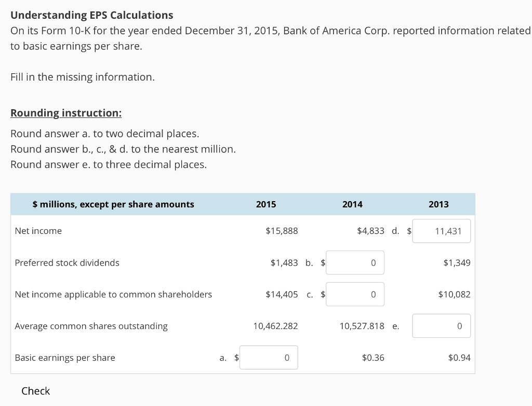The height and width of the screenshot is (406, 532).
Task: Click the 2013 column header
Action: [x=438, y=204]
